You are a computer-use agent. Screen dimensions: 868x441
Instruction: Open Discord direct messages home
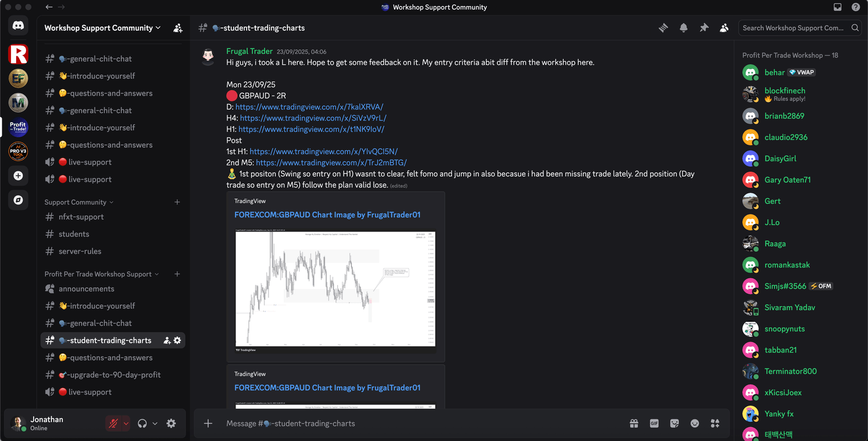click(x=18, y=25)
